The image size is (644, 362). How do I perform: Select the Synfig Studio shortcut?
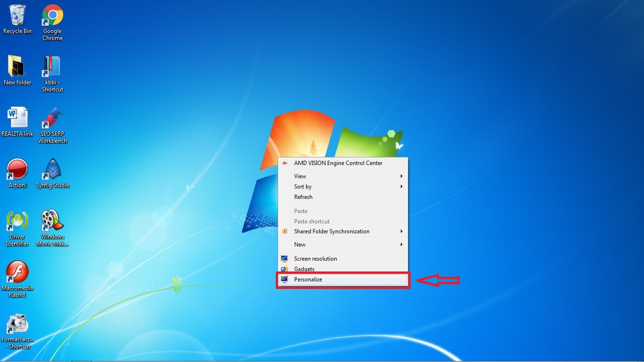coord(53,173)
